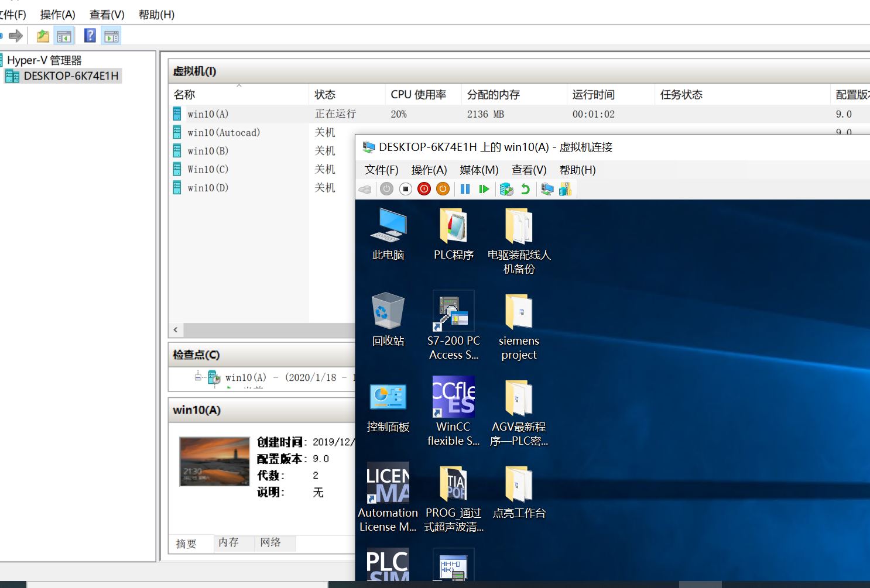Collapse the win10(A) checkpoint tree node
Screen dimensions: 870x588
198,377
